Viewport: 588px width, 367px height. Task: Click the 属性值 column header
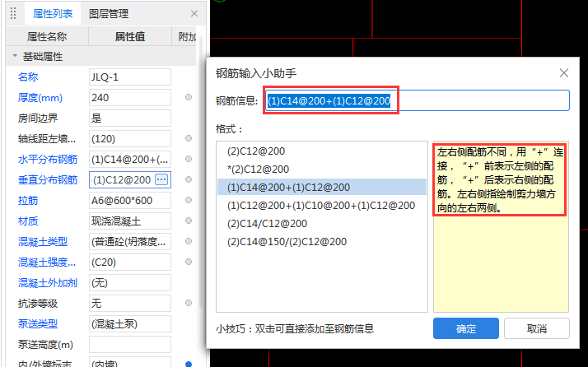130,36
